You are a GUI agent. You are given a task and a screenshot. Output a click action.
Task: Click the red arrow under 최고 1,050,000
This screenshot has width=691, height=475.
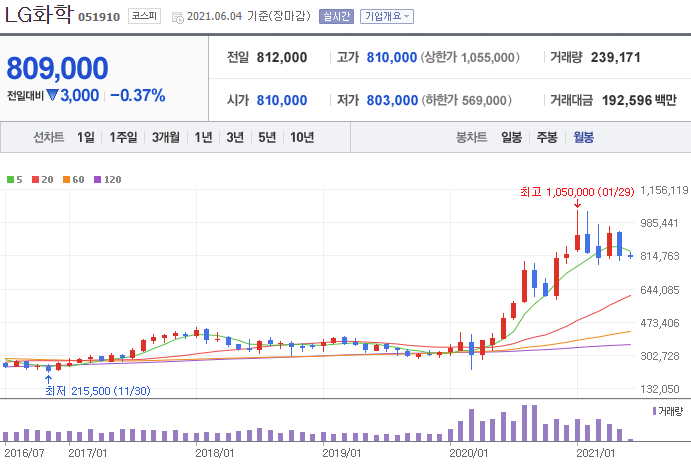click(577, 204)
